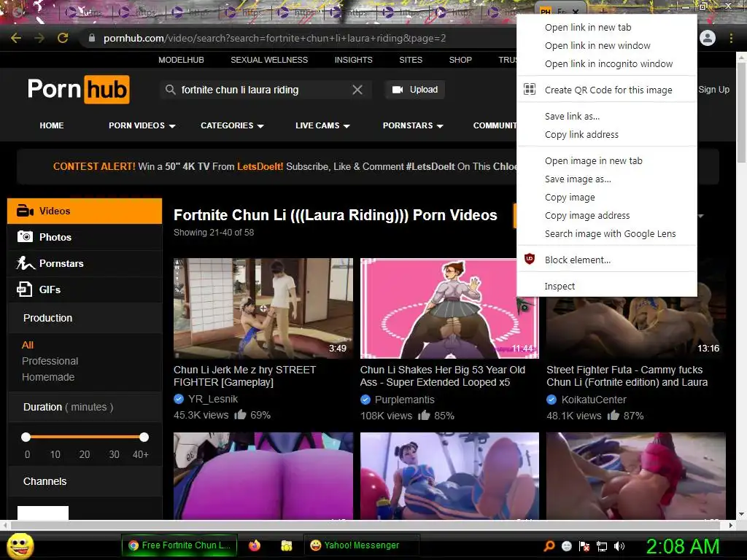Click the verified badge next to Purplemantis

[x=365, y=400]
